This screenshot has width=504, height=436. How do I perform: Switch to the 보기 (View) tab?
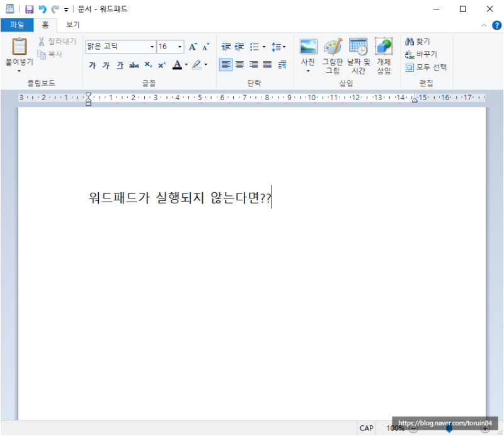tap(71, 25)
